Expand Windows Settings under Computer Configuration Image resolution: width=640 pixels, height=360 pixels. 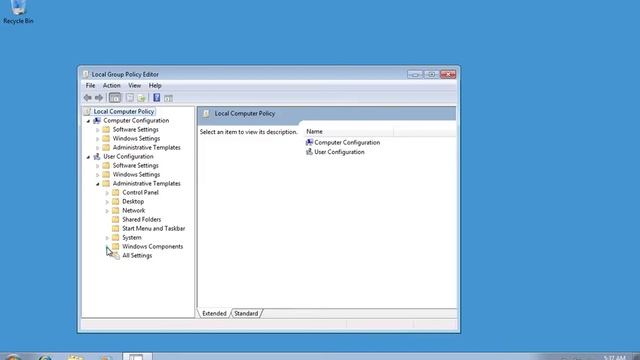click(98, 139)
